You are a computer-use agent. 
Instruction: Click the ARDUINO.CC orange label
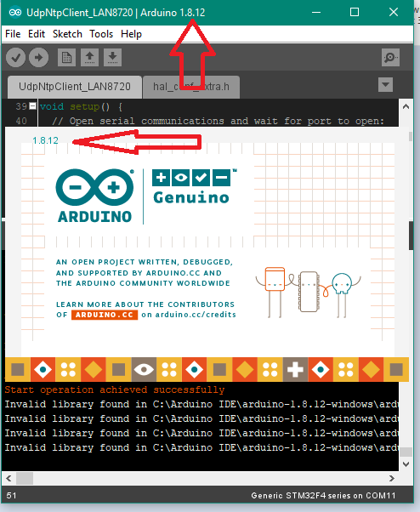point(105,315)
